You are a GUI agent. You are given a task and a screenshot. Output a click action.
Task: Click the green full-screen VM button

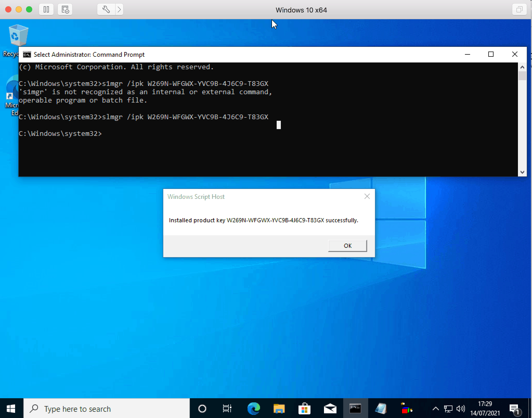pyautogui.click(x=29, y=10)
